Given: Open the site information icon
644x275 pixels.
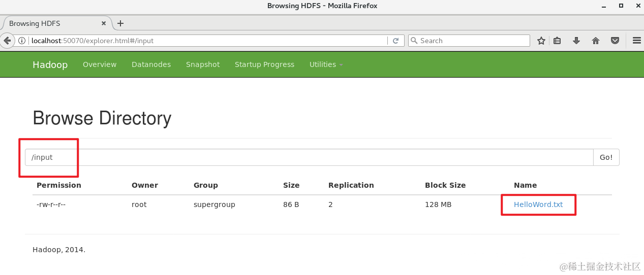Looking at the screenshot, I should click(x=22, y=41).
